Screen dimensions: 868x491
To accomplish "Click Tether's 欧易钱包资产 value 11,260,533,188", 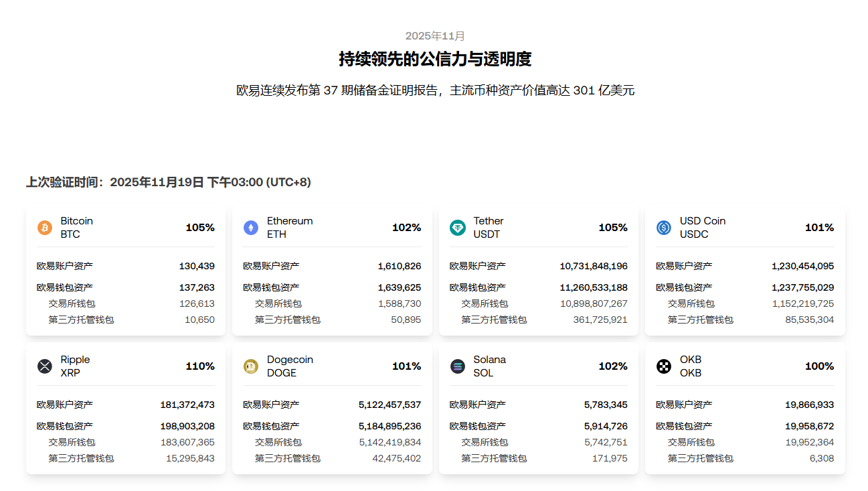I will click(594, 287).
